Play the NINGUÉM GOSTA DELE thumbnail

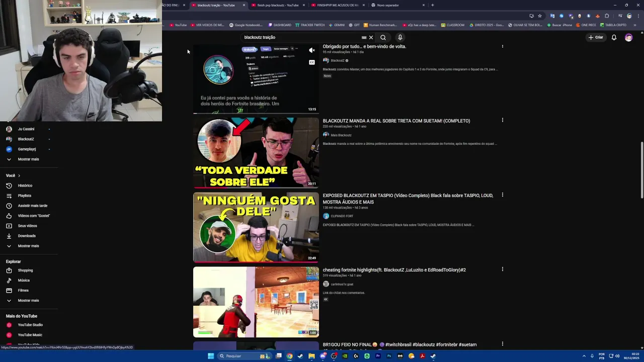tap(256, 227)
